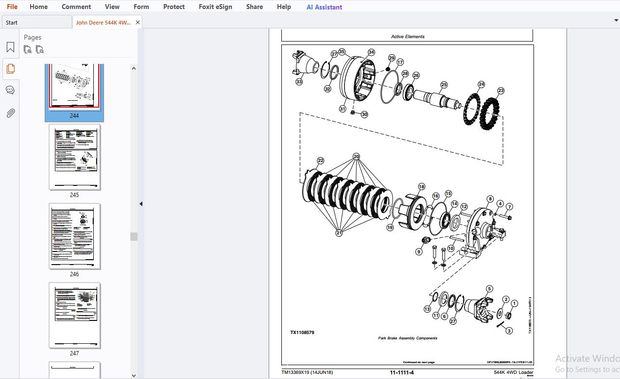Open the Foxit eSign tab
The height and width of the screenshot is (379, 620).
215,7
